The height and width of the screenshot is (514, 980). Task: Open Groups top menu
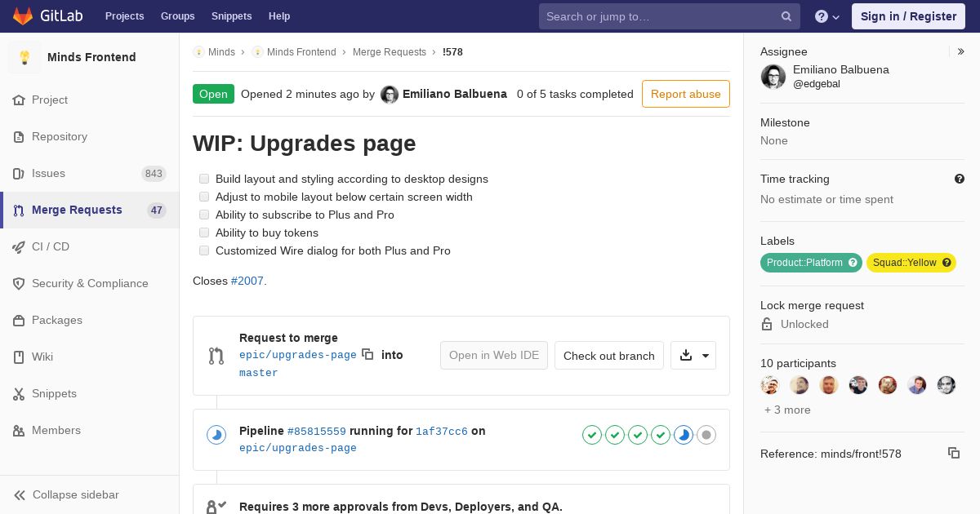pyautogui.click(x=177, y=16)
